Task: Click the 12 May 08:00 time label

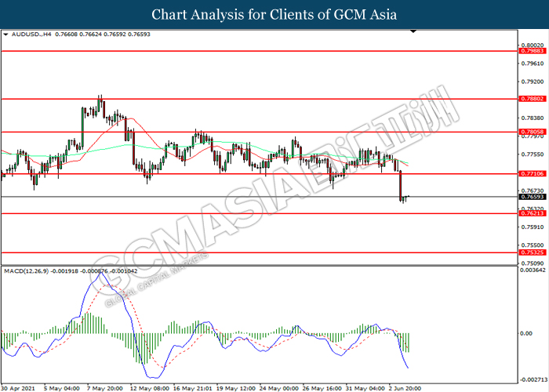Action: pyautogui.click(x=150, y=389)
